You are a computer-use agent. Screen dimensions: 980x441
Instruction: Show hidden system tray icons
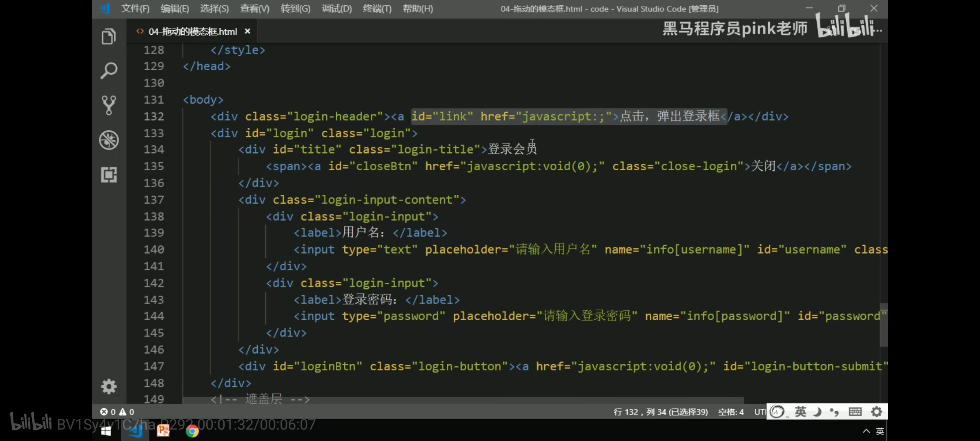point(866,431)
